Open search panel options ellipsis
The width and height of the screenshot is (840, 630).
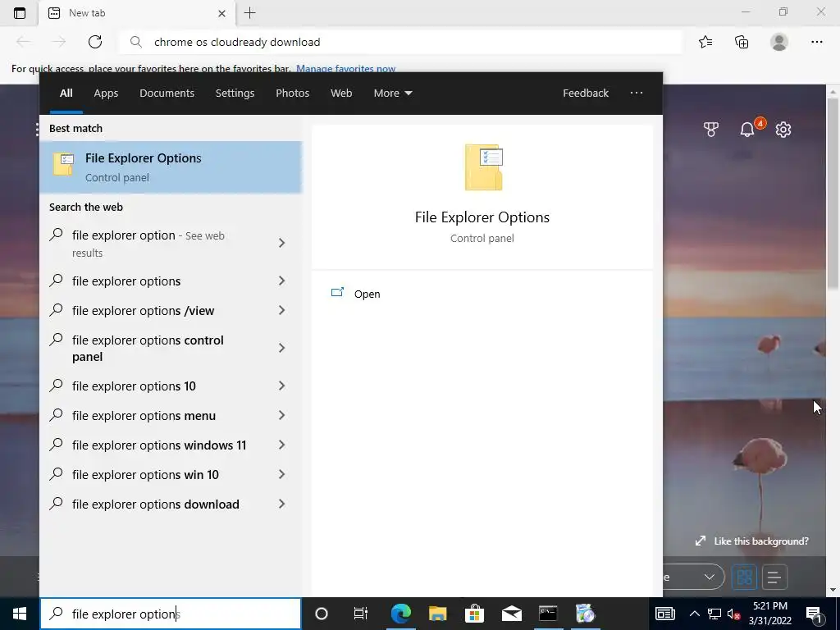point(637,94)
